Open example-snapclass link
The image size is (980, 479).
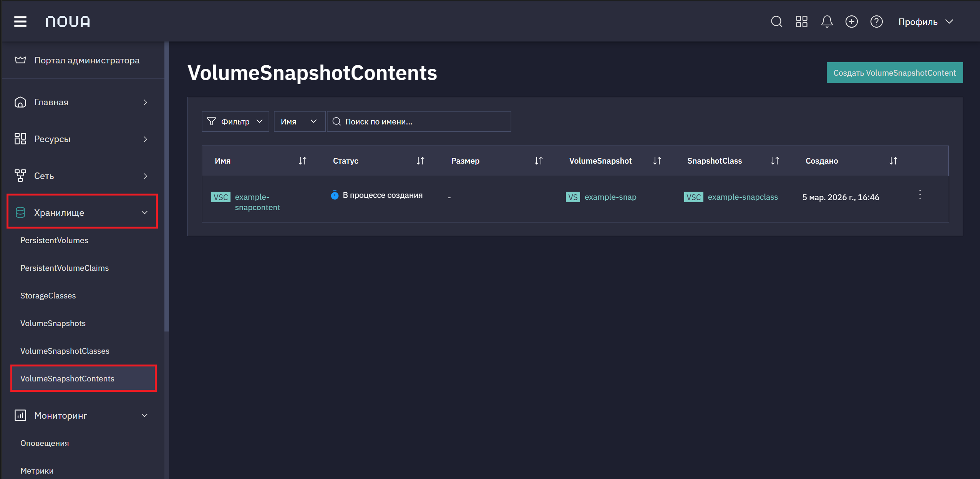tap(743, 197)
